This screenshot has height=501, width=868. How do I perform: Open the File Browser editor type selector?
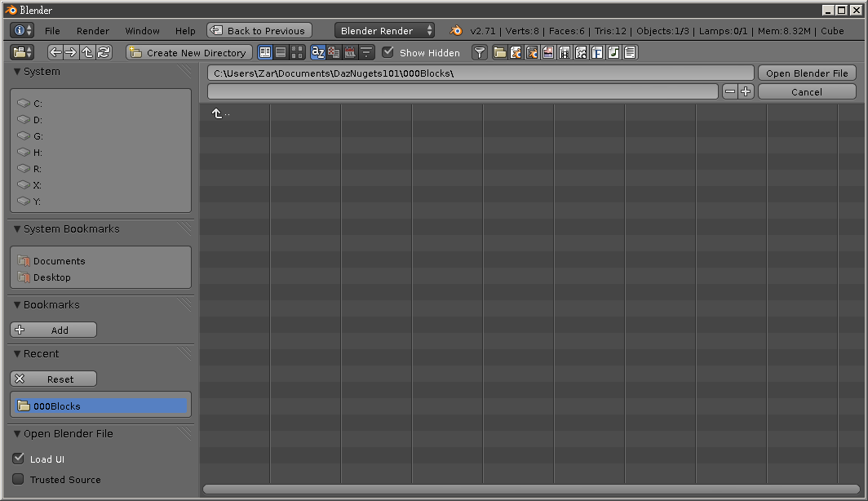tap(22, 52)
